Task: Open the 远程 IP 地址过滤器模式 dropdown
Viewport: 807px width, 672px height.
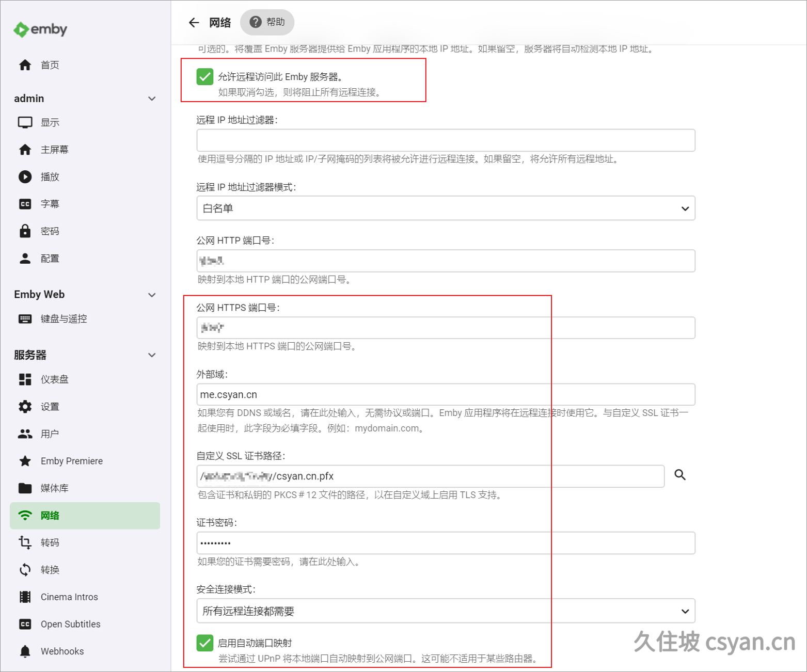Action: 446,209
